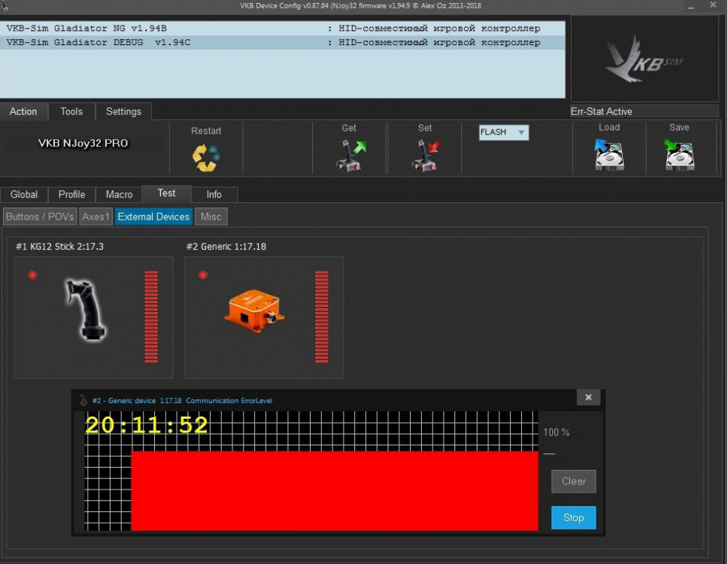The height and width of the screenshot is (564, 728).
Task: Open the FLASH dropdown
Action: pos(503,132)
